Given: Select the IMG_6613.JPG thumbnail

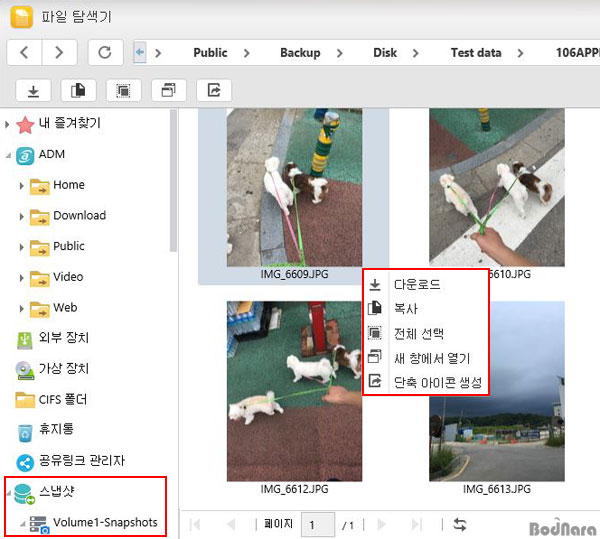Looking at the screenshot, I should coord(497,391).
